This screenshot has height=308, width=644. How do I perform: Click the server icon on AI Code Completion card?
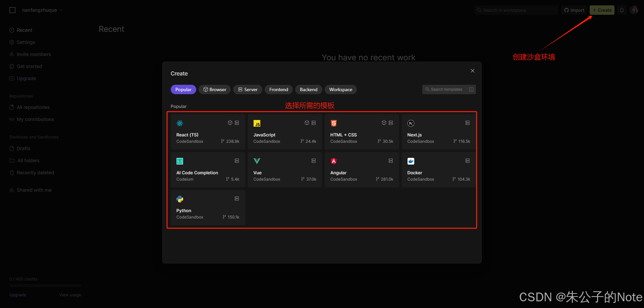pyautogui.click(x=237, y=161)
